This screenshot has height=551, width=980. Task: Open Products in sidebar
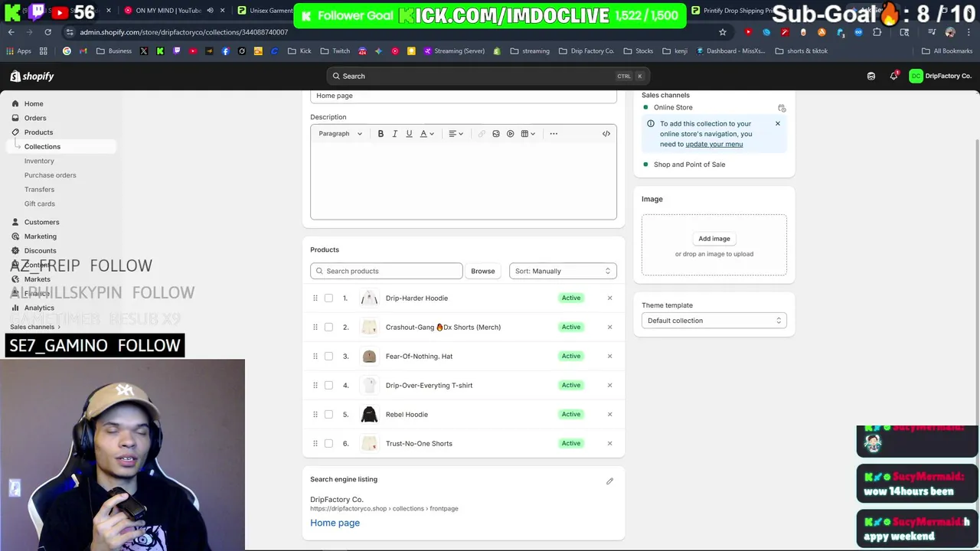(38, 132)
